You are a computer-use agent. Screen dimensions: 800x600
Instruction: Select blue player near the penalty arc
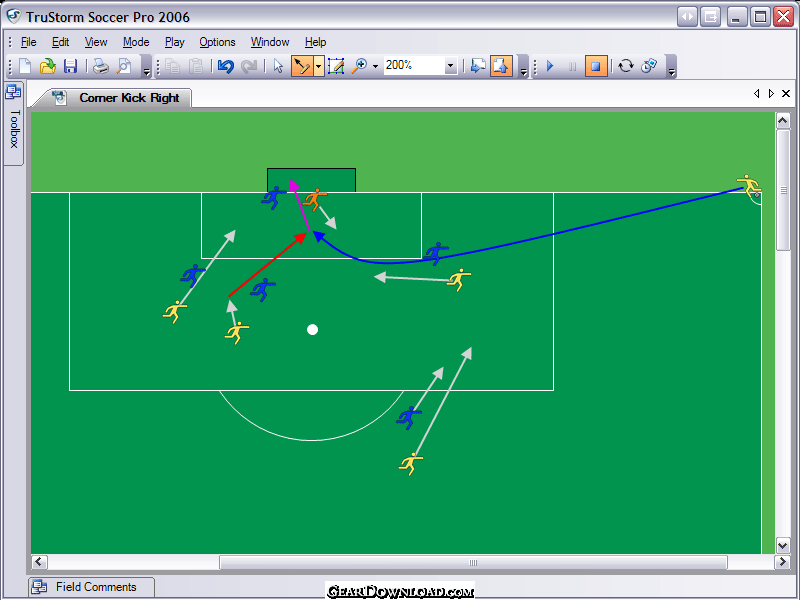coord(409,417)
